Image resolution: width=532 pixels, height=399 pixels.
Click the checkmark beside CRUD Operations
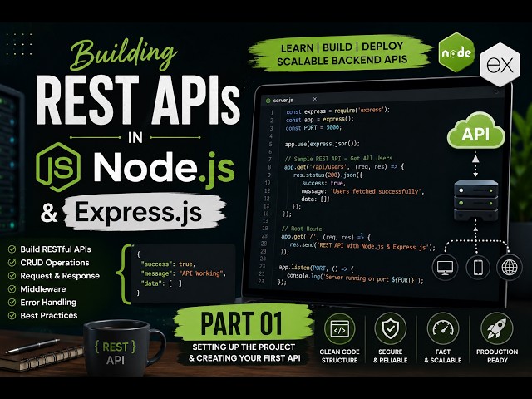(12, 263)
